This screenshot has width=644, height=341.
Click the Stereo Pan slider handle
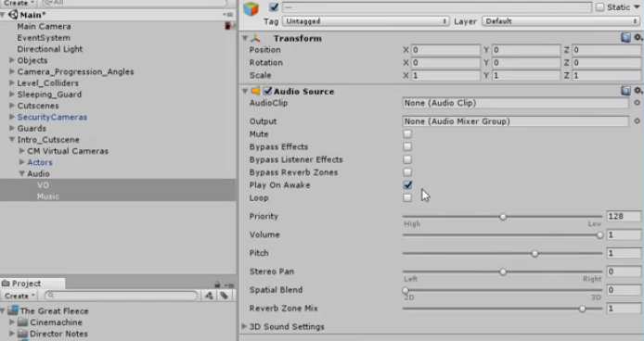pos(503,272)
